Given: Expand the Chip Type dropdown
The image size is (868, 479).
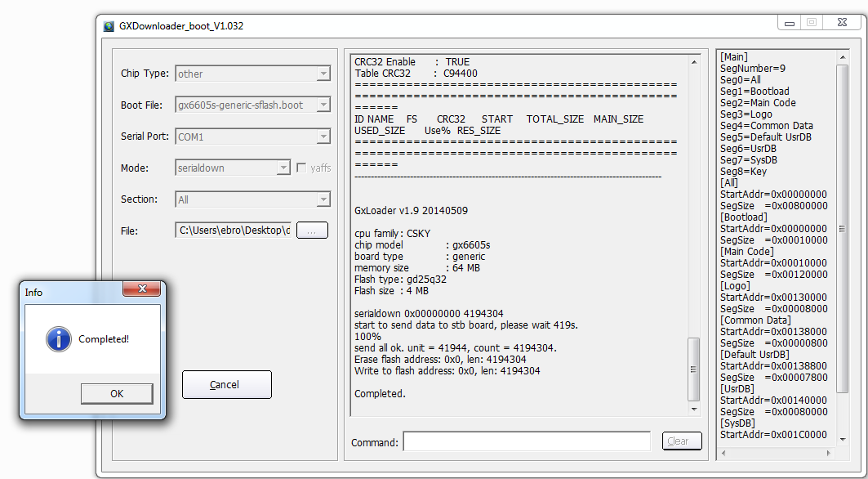Looking at the screenshot, I should coord(323,74).
